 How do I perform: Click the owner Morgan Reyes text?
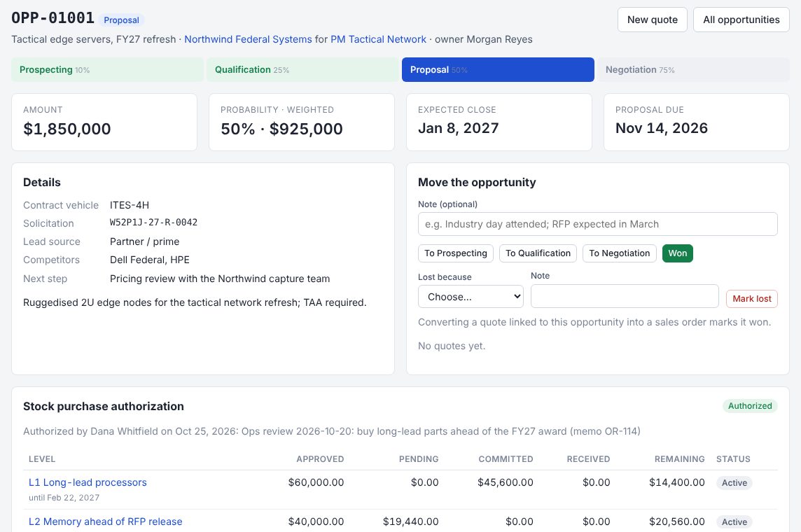pos(483,39)
